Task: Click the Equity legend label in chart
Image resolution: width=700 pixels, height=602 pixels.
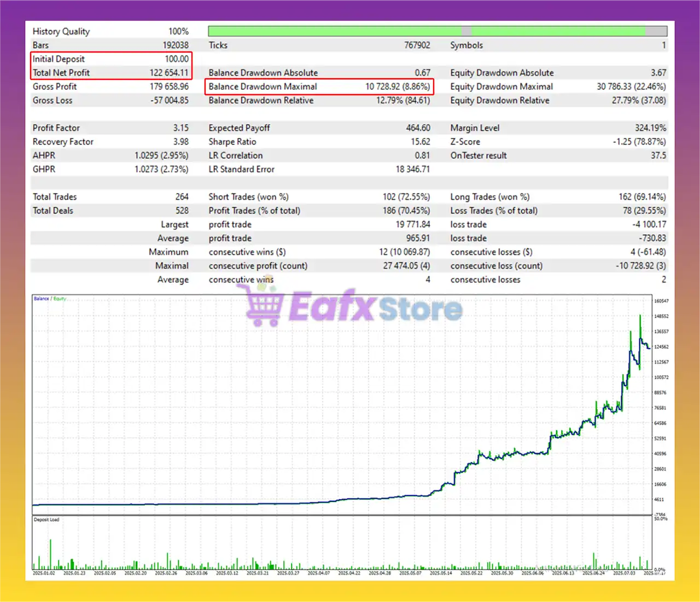Action: click(x=60, y=299)
